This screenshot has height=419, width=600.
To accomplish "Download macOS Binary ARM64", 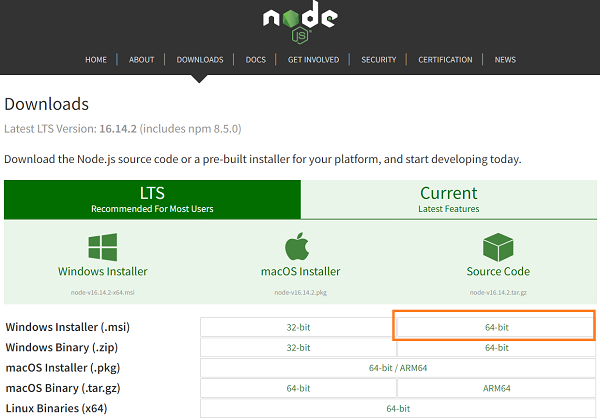I will point(497,388).
